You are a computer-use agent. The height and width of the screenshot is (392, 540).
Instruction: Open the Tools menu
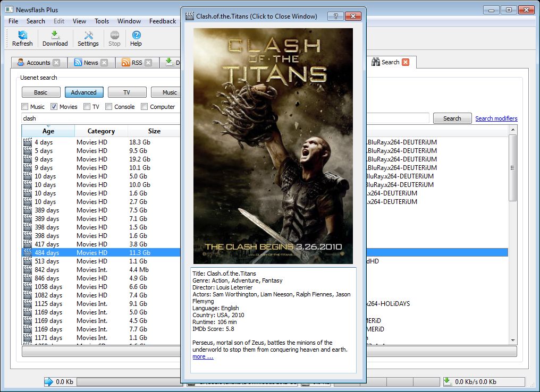pyautogui.click(x=102, y=21)
